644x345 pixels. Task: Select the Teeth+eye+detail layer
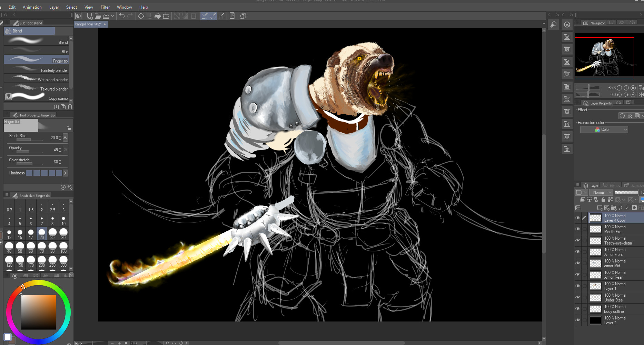tap(616, 241)
